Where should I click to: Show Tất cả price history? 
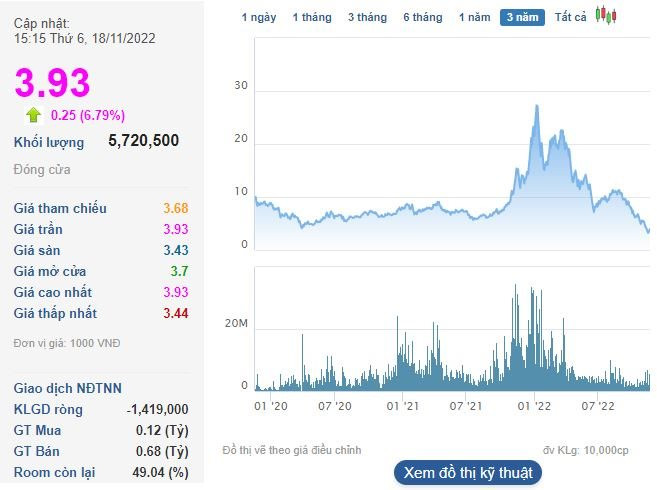570,17
